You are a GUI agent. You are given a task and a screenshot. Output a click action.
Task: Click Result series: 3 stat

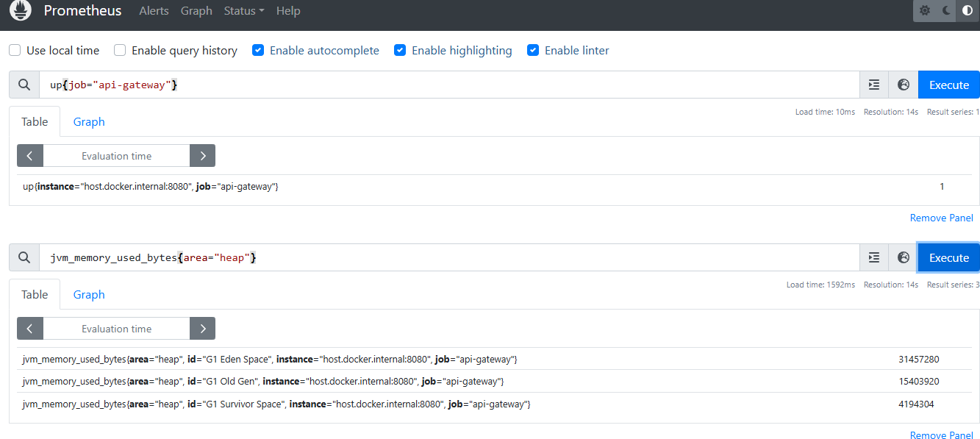pyautogui.click(x=953, y=285)
